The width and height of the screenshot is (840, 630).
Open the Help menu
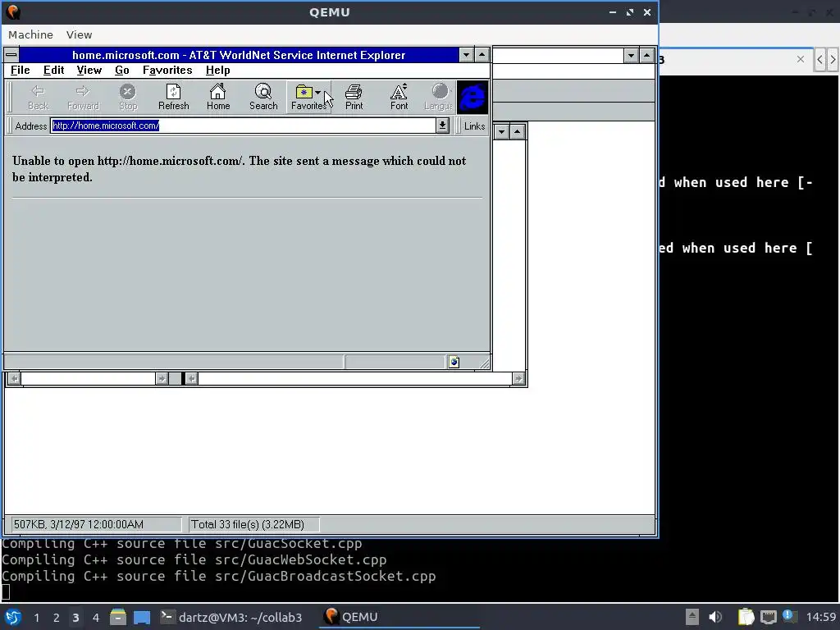(x=217, y=71)
